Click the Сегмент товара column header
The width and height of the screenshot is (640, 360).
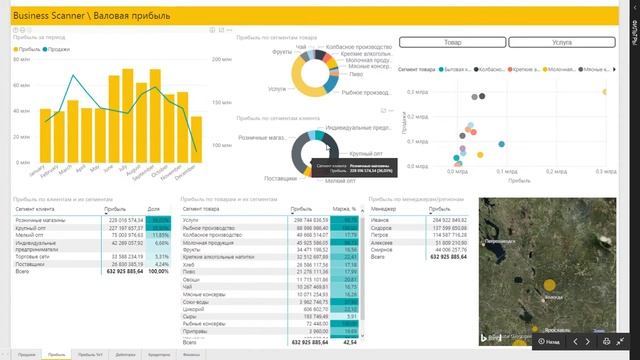201,209
